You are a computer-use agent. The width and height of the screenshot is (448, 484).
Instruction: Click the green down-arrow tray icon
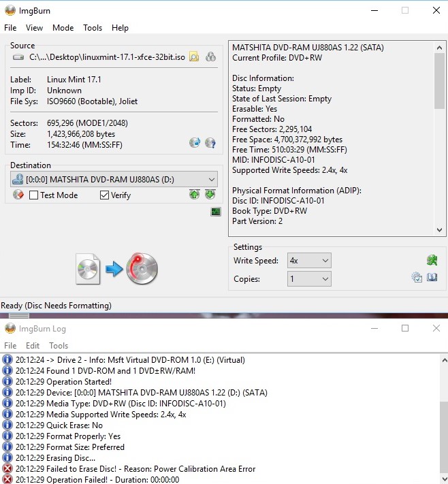coord(210,195)
